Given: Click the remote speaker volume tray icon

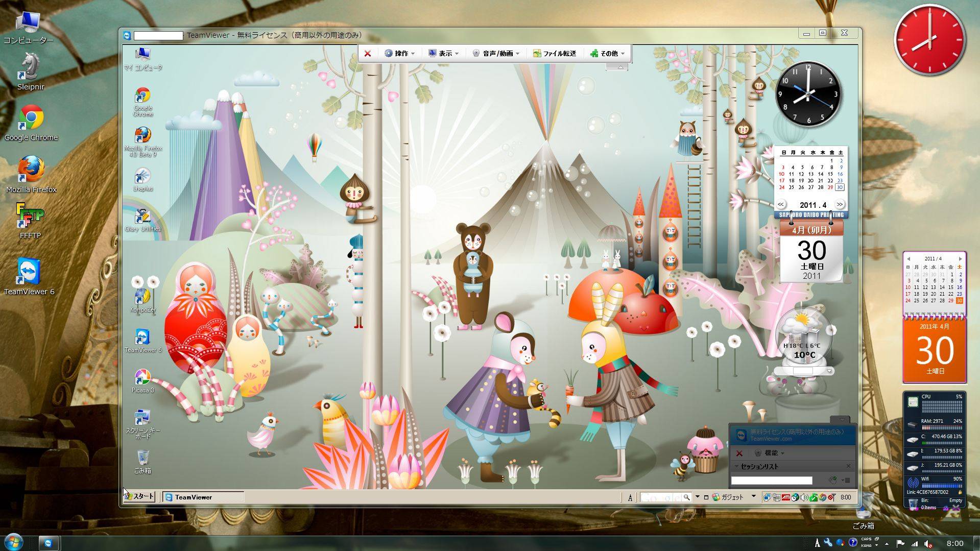Looking at the screenshot, I should coord(804,497).
